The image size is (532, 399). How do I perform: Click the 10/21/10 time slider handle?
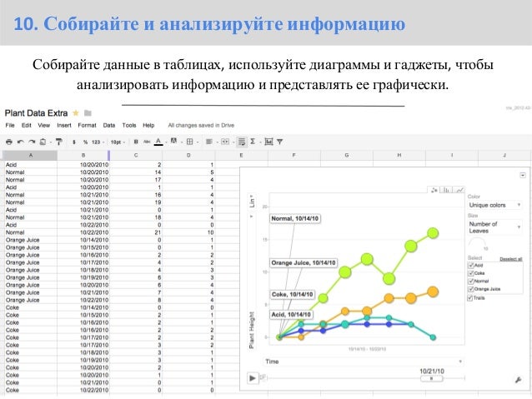coord(432,378)
